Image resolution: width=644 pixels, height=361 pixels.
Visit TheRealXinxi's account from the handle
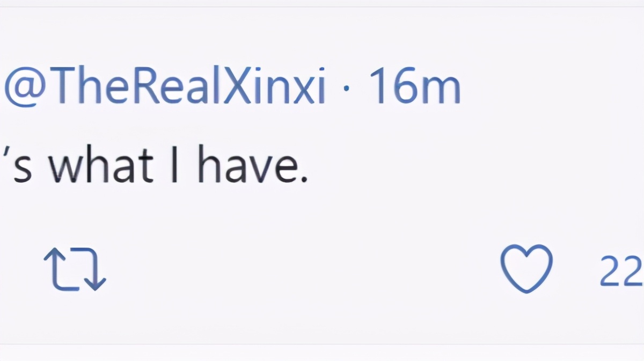pos(165,88)
